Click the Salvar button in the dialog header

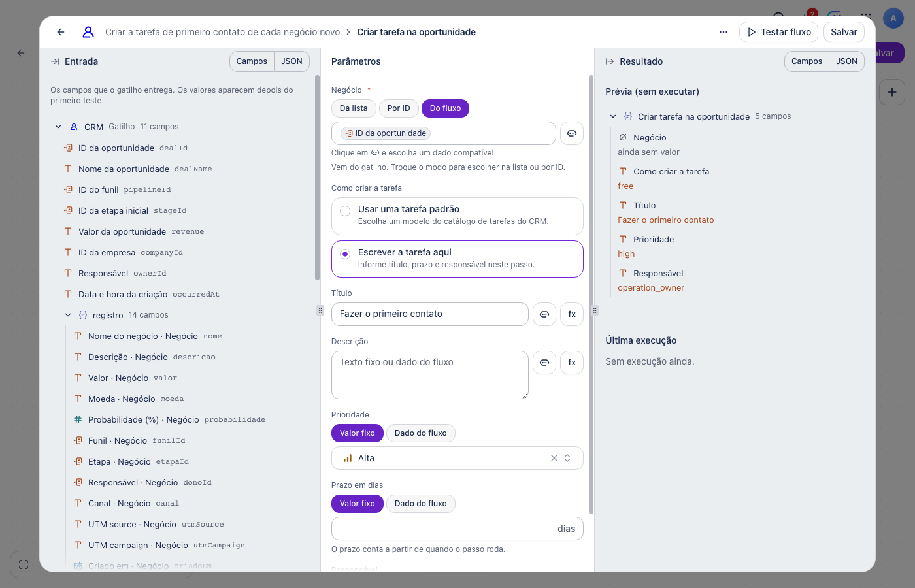tap(844, 32)
